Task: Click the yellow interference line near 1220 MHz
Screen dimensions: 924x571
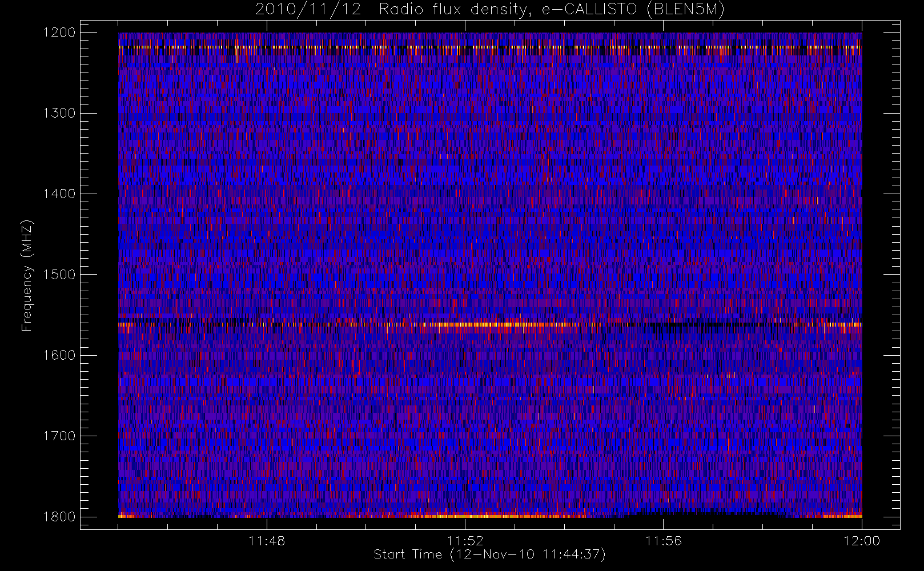Action: click(490, 47)
